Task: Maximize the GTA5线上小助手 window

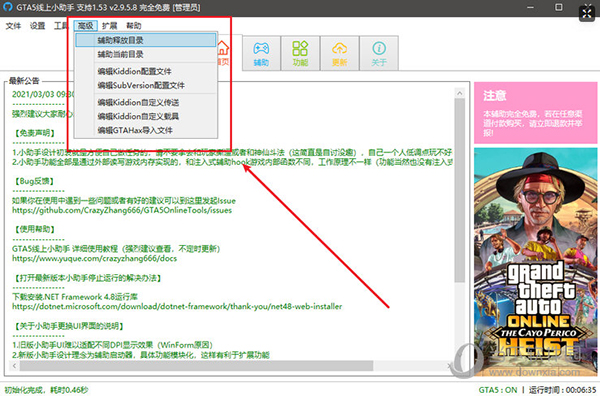Action: [x=559, y=7]
